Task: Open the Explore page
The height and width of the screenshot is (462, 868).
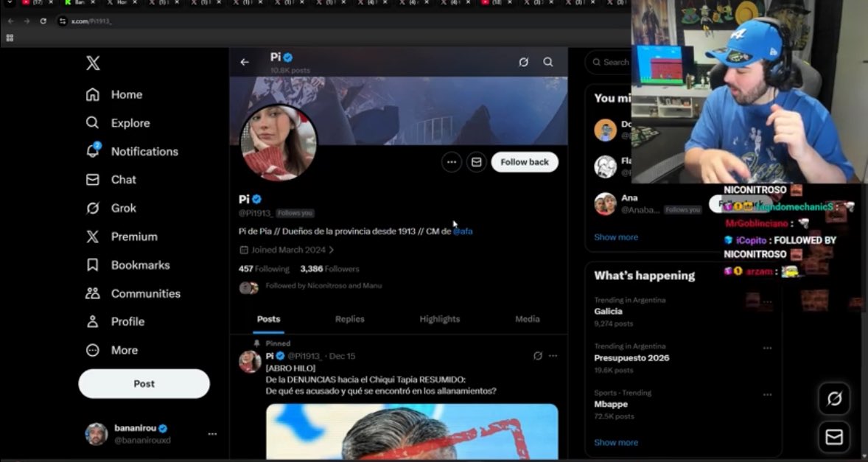Action: (x=118, y=123)
